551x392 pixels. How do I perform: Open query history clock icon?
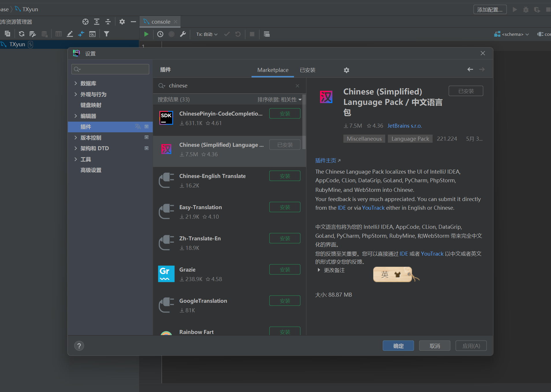click(160, 34)
